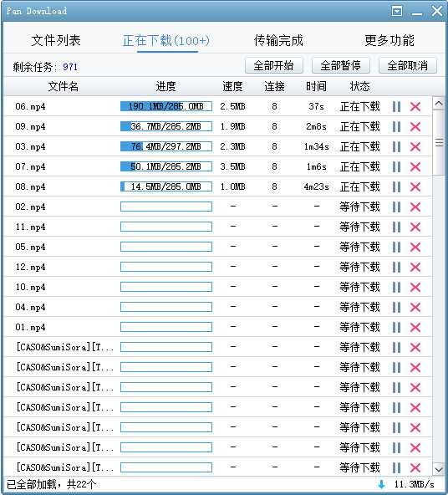
Task: Cancel the 07.mp4 download
Action: click(x=415, y=166)
